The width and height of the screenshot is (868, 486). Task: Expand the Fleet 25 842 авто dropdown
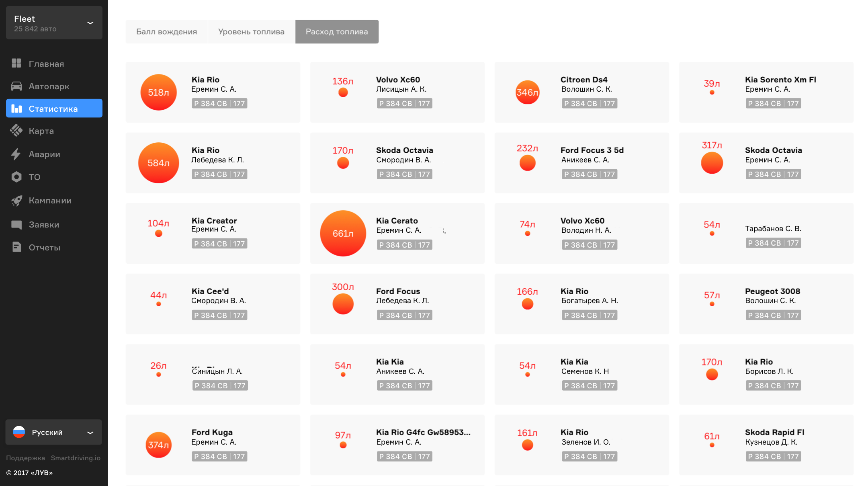tap(54, 23)
